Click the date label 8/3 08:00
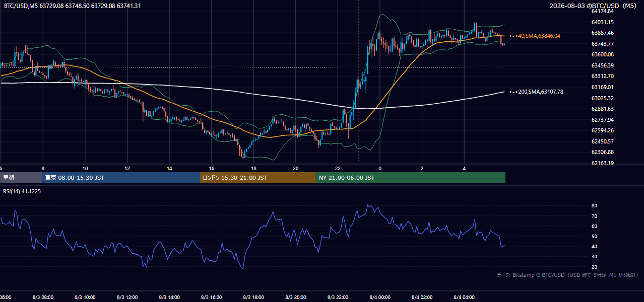 pyautogui.click(x=43, y=297)
